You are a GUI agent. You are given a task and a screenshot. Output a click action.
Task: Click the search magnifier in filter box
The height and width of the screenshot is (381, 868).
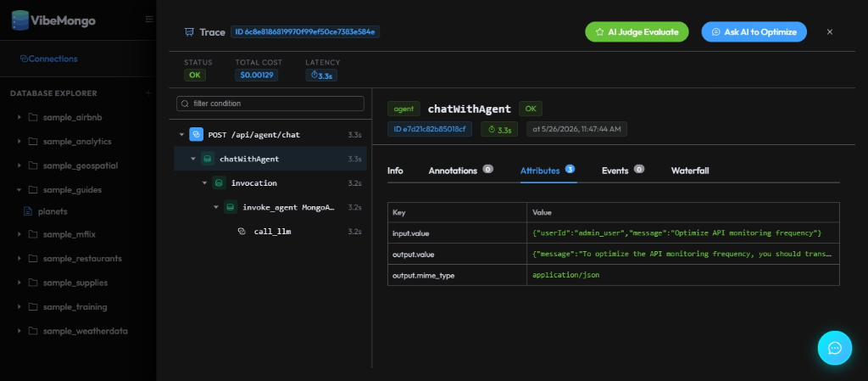point(185,104)
